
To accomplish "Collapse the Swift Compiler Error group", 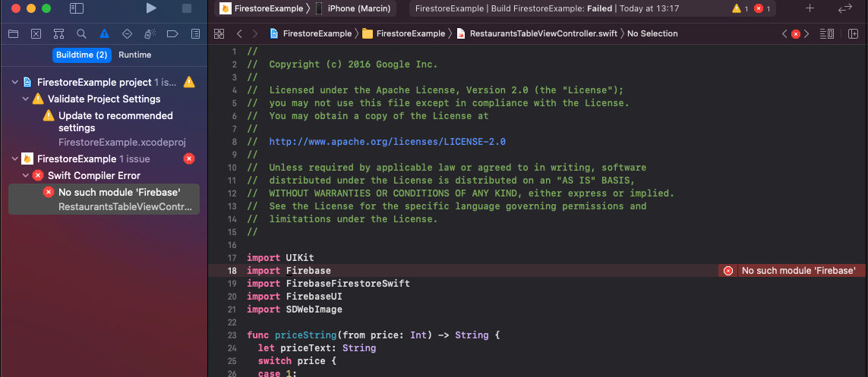I will pos(26,176).
